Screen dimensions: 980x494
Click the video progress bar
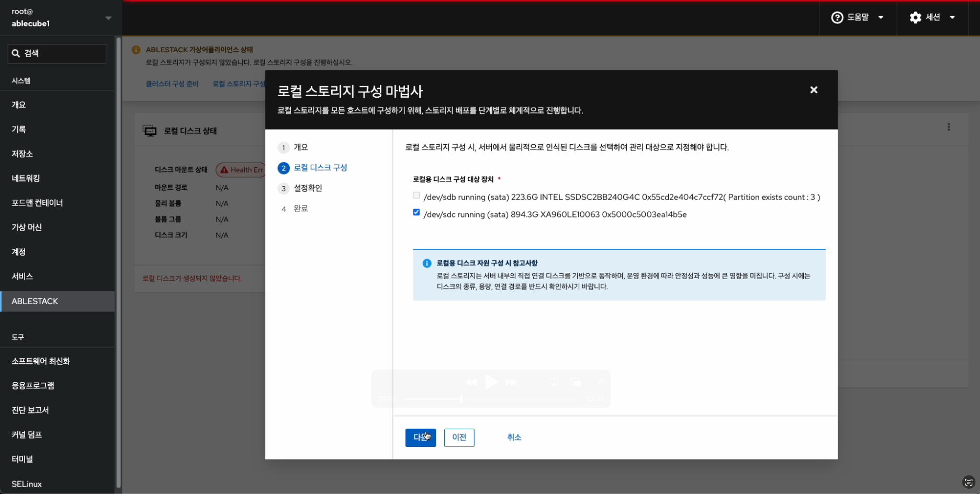[x=490, y=399]
